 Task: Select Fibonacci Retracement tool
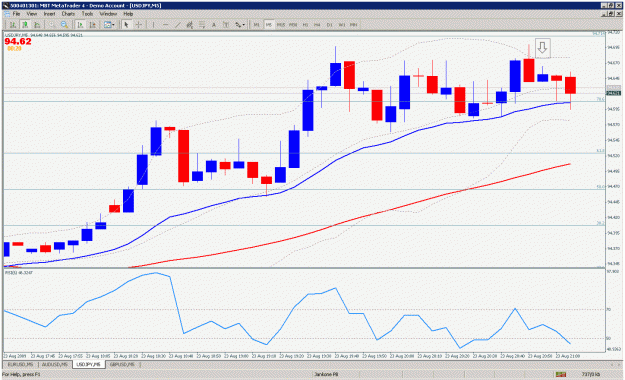click(202, 25)
